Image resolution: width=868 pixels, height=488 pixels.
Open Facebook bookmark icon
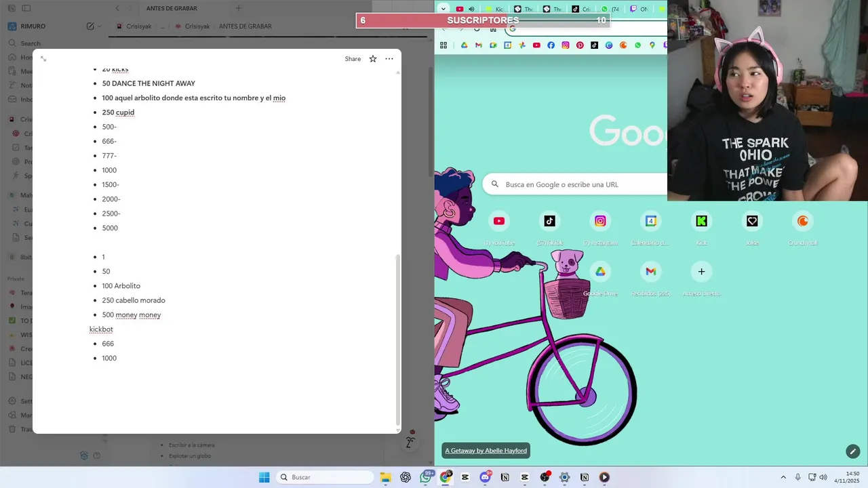coord(551,45)
